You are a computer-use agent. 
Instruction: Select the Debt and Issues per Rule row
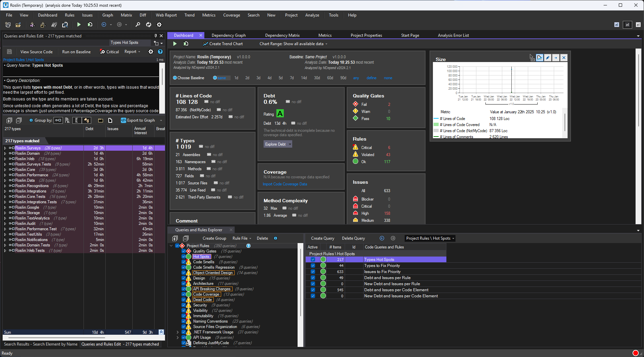[387, 277]
